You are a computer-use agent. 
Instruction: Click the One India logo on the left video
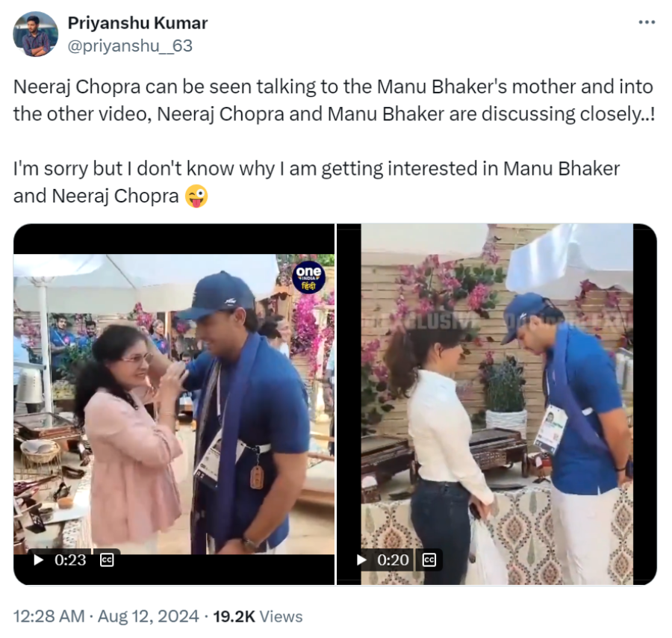click(x=308, y=278)
